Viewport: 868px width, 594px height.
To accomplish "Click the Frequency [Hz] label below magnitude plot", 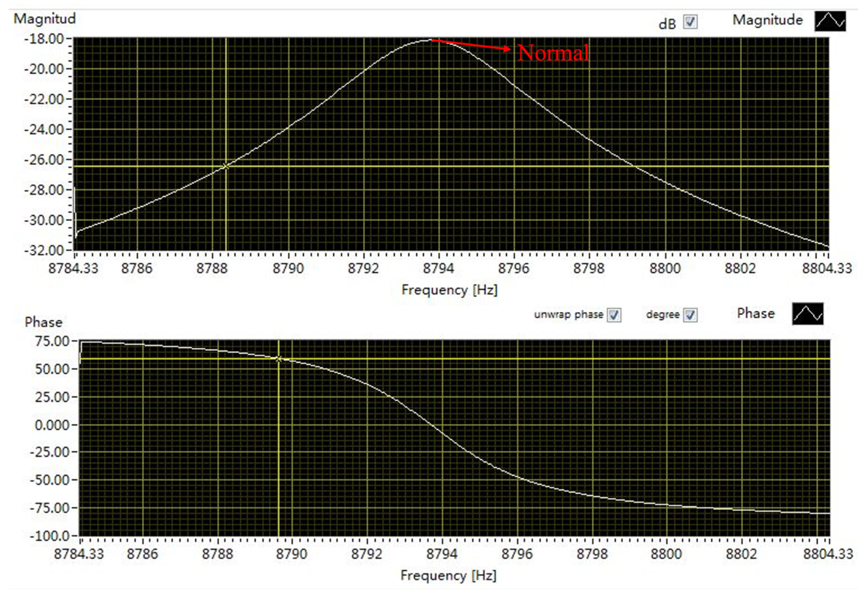I will pyautogui.click(x=449, y=290).
